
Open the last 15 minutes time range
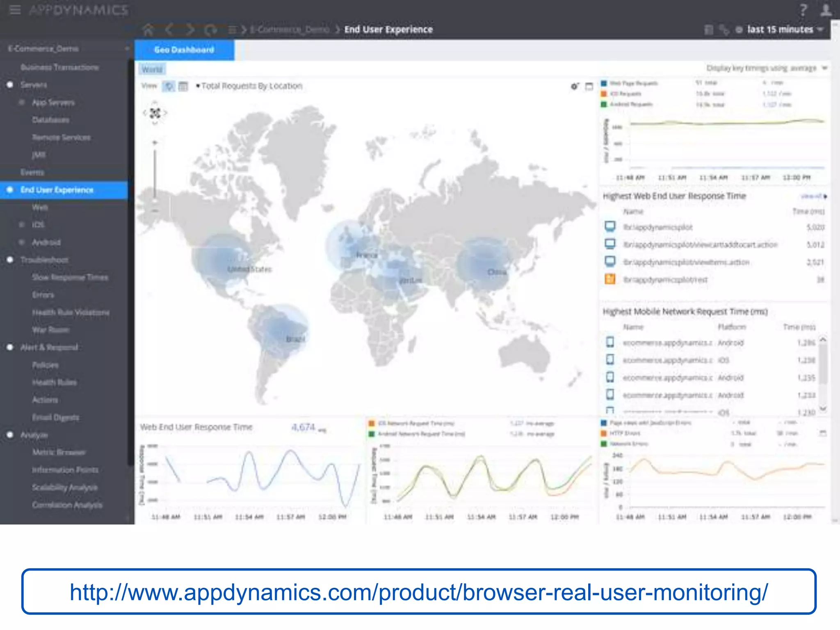[x=785, y=30]
